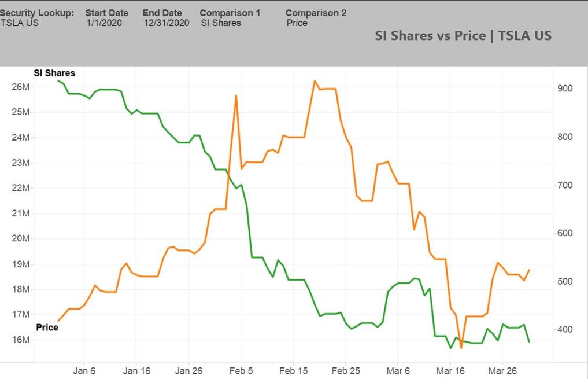Select the Feb 15 date axis label
The width and height of the screenshot is (588, 379).
coord(293,371)
